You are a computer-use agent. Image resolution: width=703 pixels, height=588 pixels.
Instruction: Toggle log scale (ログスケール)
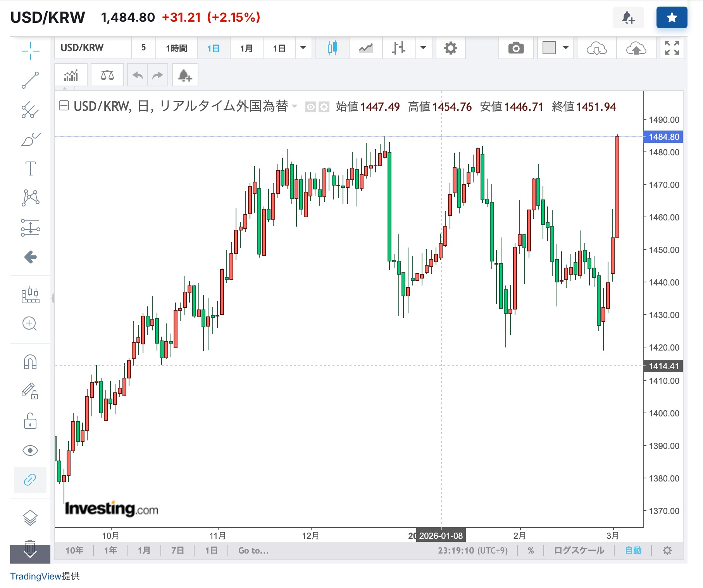(x=579, y=550)
